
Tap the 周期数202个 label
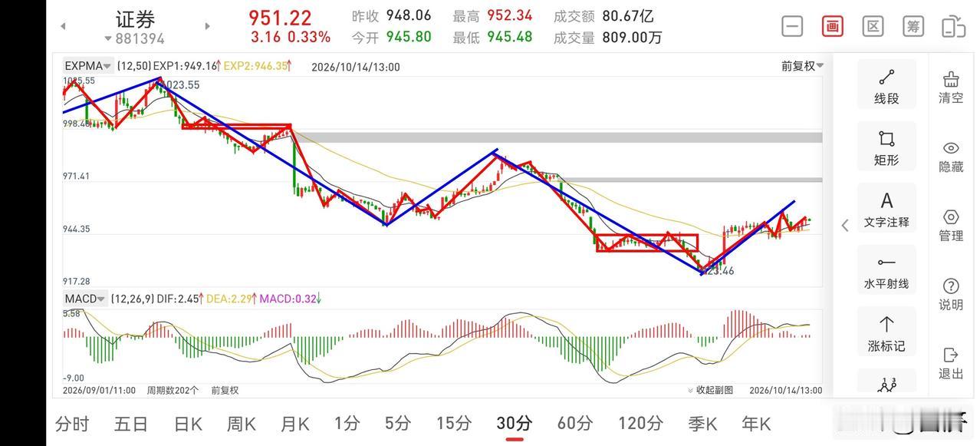click(173, 390)
